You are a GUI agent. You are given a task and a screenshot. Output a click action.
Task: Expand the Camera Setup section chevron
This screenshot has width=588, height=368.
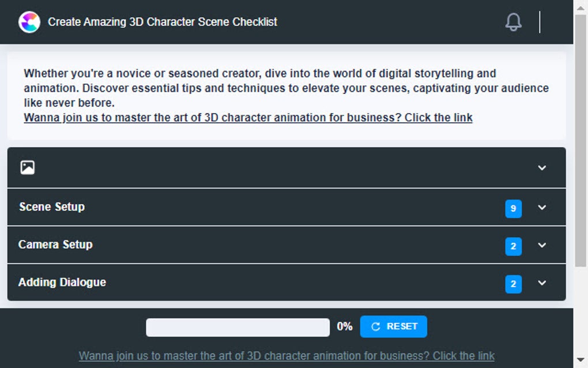click(x=542, y=245)
